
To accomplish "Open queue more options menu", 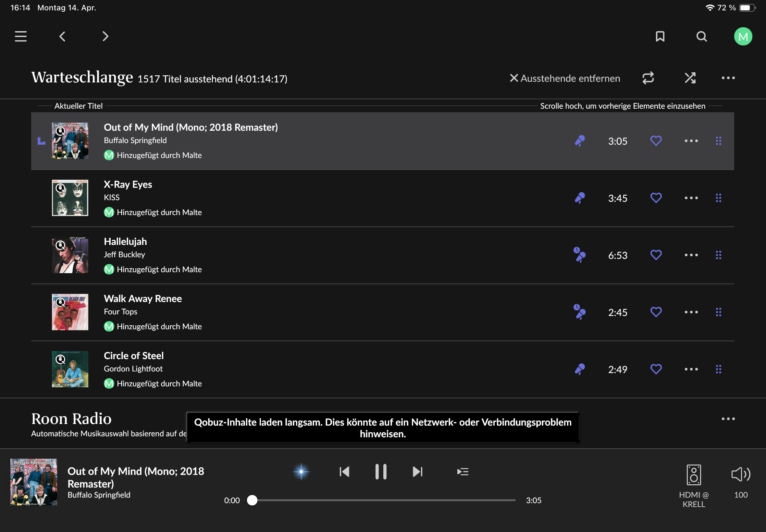I will 728,78.
